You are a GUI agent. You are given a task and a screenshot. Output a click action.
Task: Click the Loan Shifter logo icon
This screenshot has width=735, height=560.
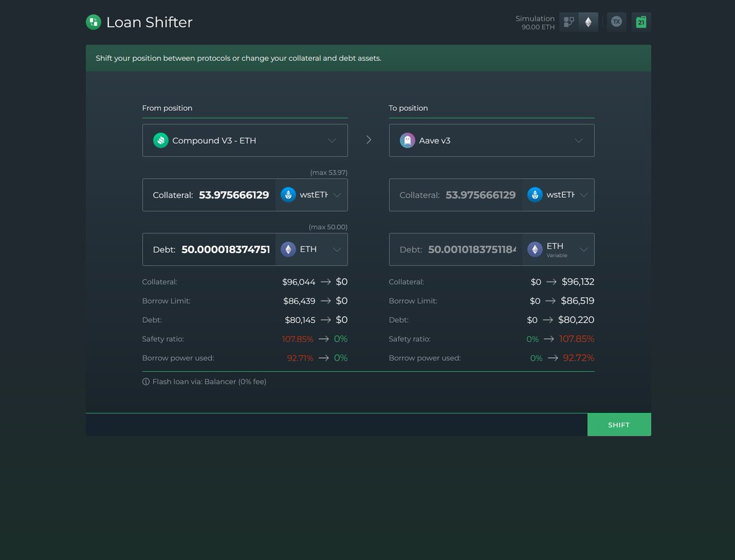93,22
